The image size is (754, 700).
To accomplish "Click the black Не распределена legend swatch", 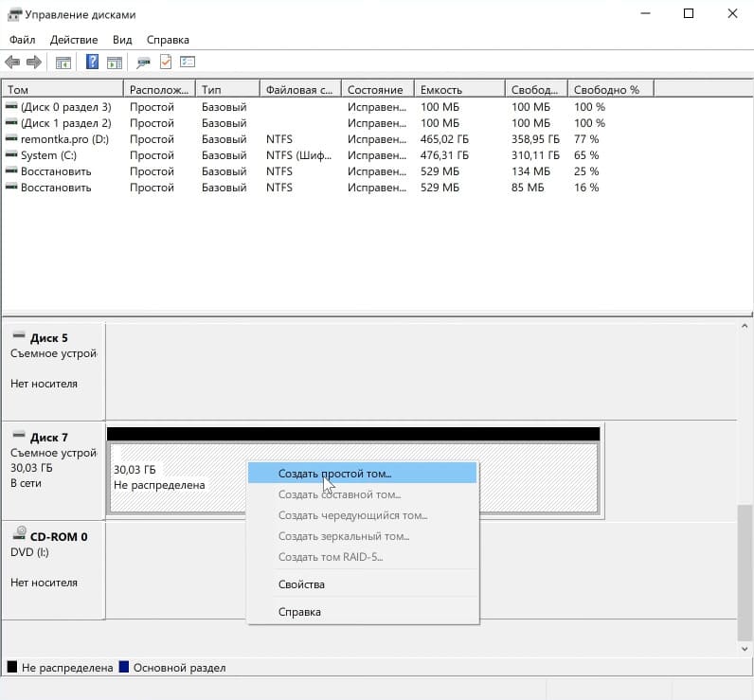I will (12, 667).
